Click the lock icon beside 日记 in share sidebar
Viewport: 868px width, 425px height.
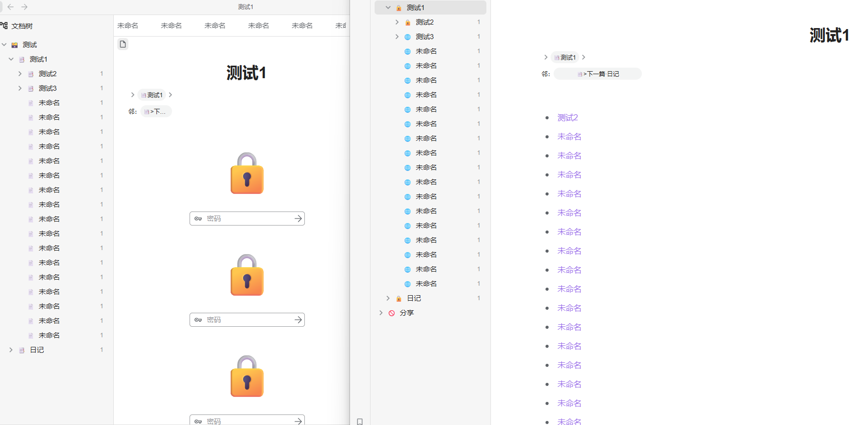pos(399,299)
